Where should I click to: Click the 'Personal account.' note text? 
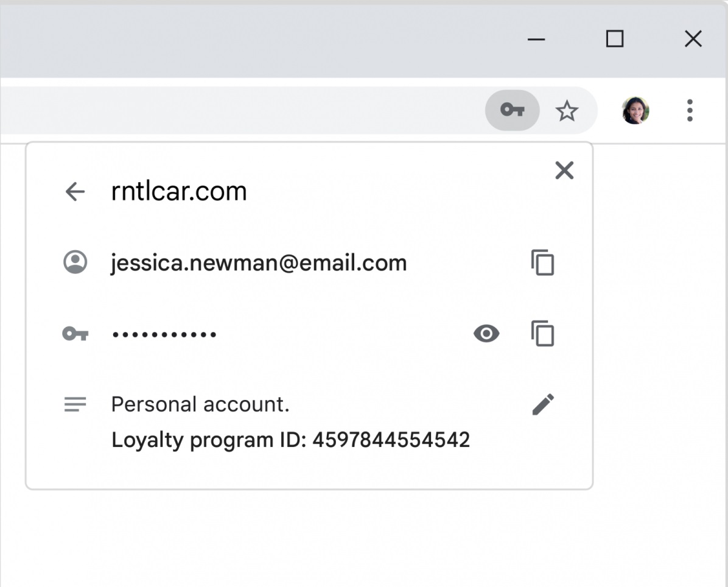tap(200, 404)
